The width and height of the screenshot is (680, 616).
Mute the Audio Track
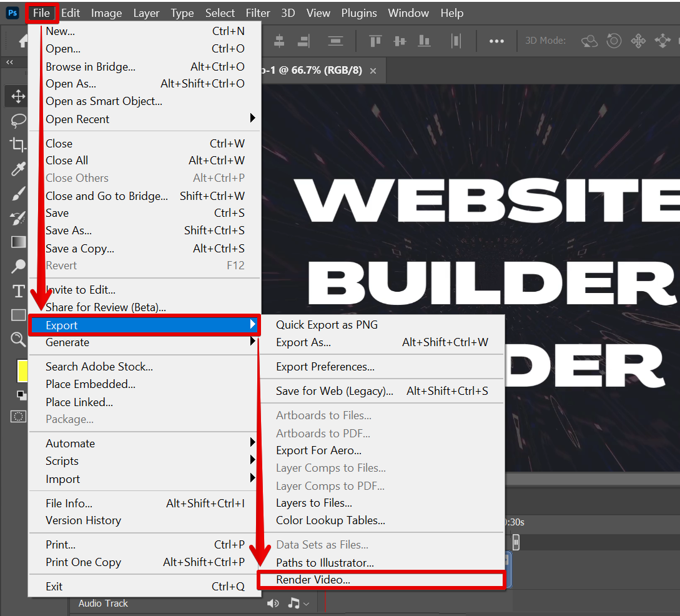click(273, 603)
